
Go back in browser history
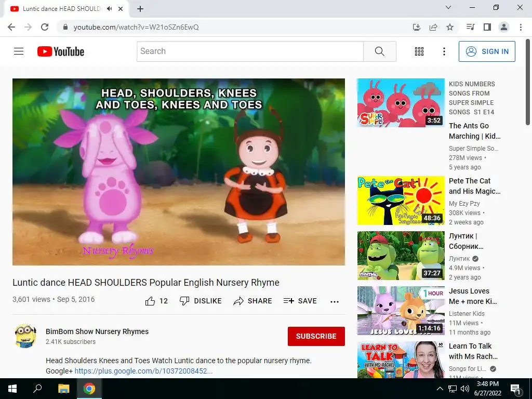11,27
